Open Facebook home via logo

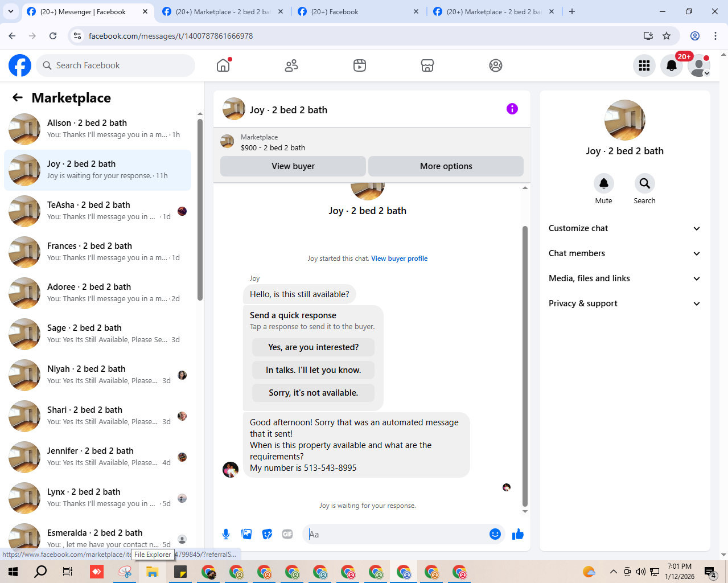point(20,65)
